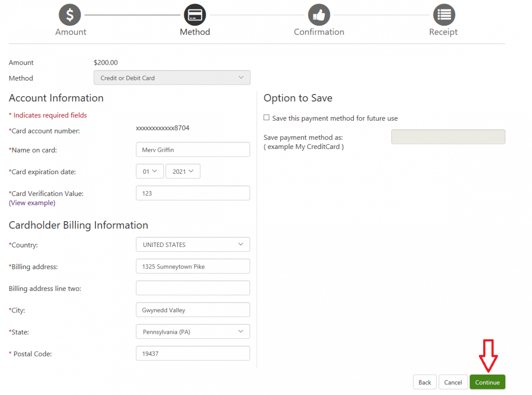
Task: Click the Cancel button
Action: [453, 382]
